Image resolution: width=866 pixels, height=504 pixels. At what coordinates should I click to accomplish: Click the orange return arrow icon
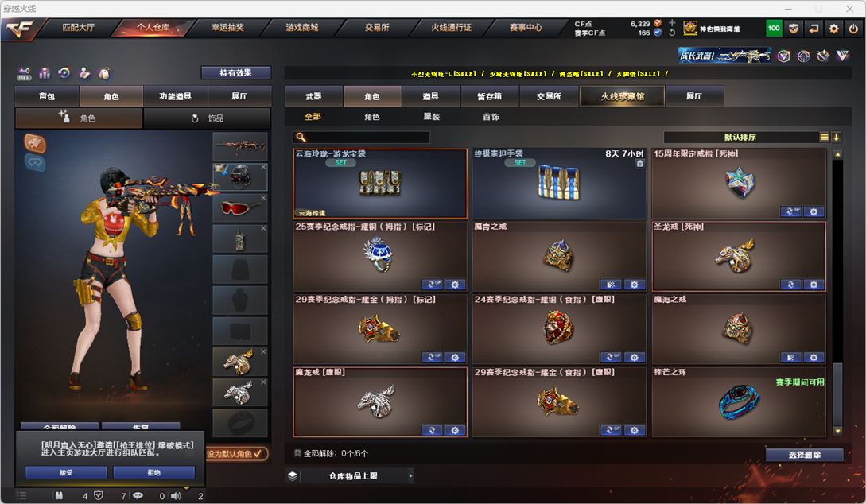(814, 28)
